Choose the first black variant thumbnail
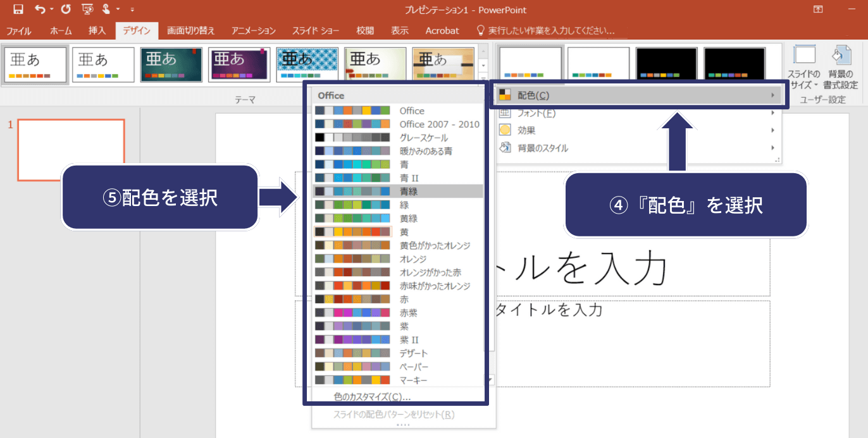Viewport: 868px width, 438px height. point(666,64)
